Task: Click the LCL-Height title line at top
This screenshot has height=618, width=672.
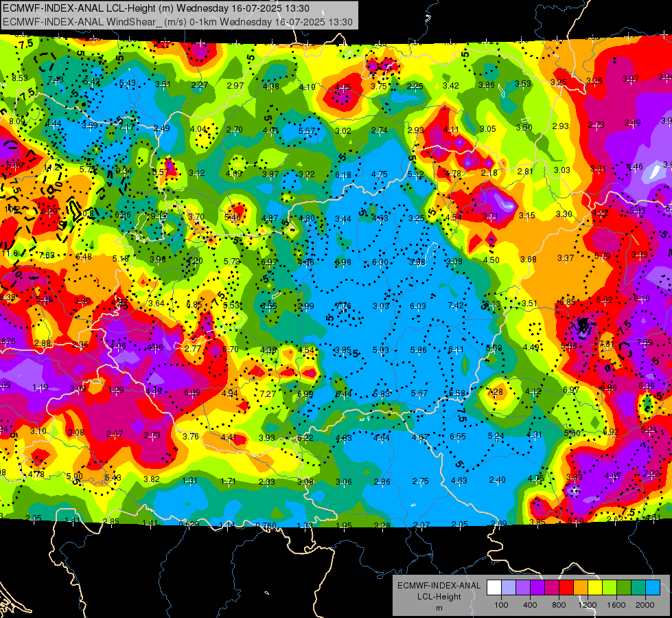Action: pos(156,8)
